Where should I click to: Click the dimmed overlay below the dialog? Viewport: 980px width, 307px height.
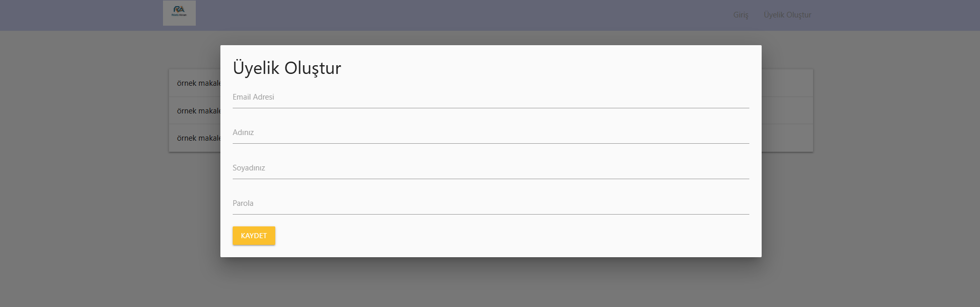click(x=491, y=282)
